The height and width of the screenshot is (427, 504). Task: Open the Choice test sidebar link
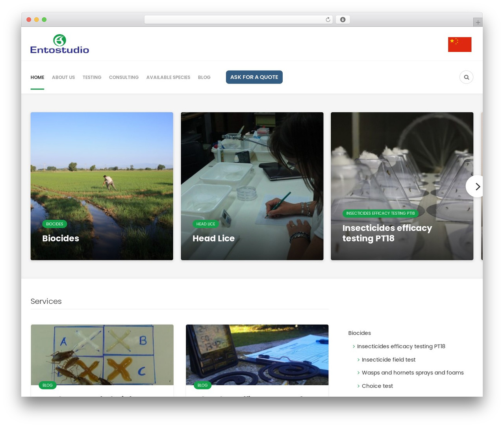377,386
